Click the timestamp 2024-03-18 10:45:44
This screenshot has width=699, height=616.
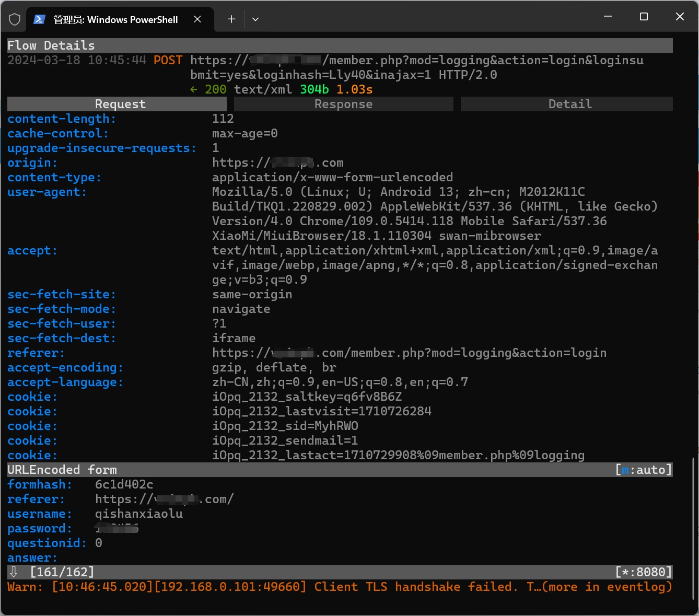(x=77, y=60)
